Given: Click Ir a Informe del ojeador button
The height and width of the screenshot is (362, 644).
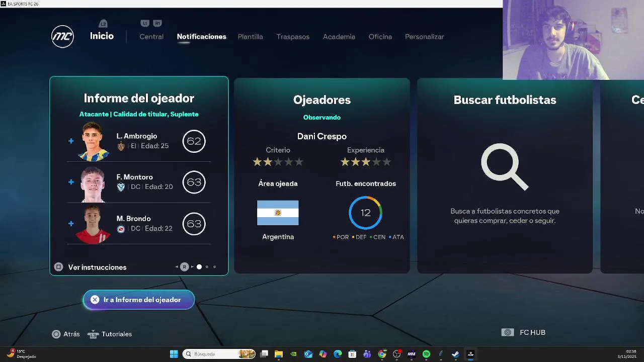Looking at the screenshot, I should (139, 300).
